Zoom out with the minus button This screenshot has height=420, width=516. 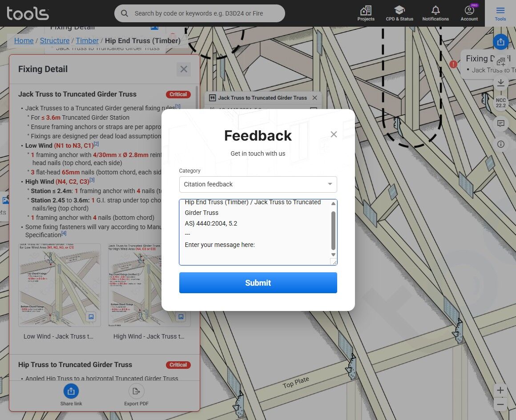pos(500,404)
